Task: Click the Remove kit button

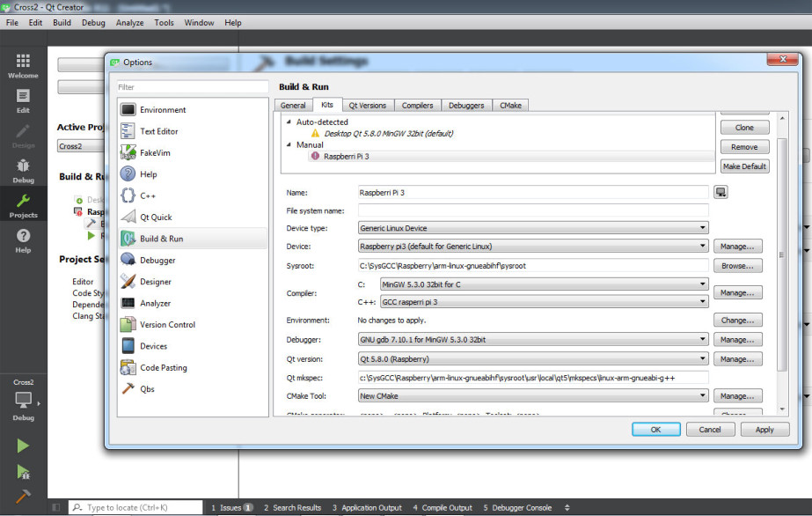Action: tap(744, 147)
